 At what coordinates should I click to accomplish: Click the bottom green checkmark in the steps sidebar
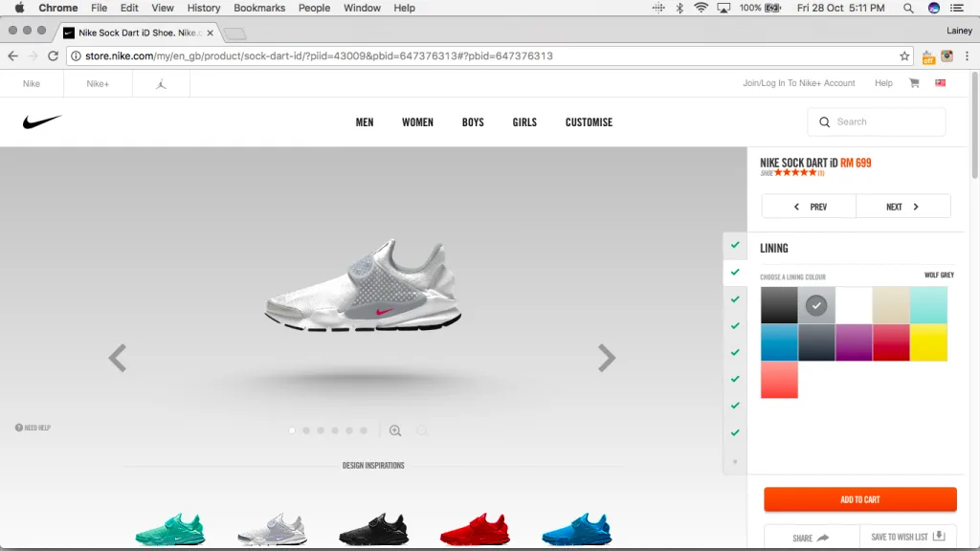coord(734,432)
